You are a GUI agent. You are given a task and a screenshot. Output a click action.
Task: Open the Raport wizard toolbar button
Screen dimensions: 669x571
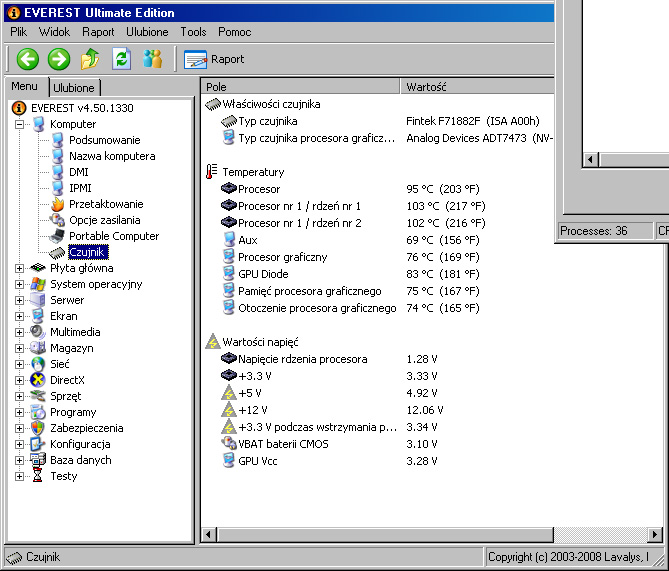click(214, 59)
